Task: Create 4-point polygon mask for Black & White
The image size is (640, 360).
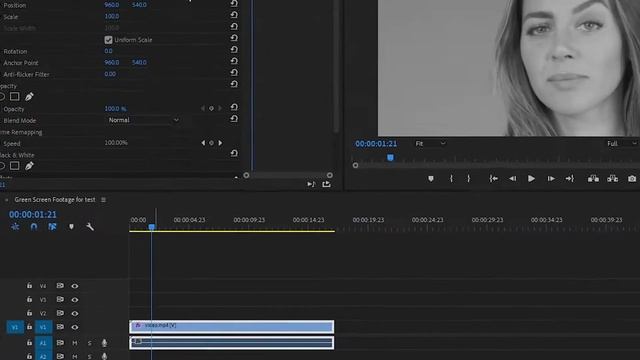Action: pyautogui.click(x=14, y=166)
